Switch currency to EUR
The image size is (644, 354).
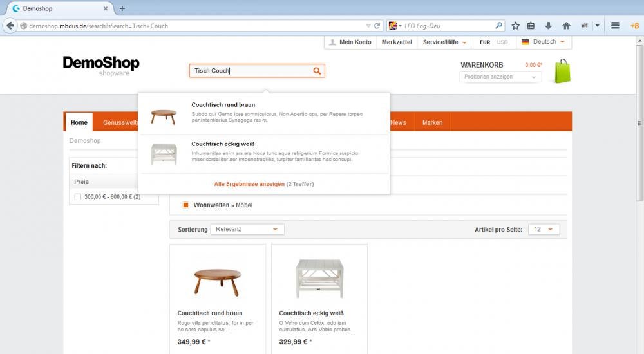[486, 42]
